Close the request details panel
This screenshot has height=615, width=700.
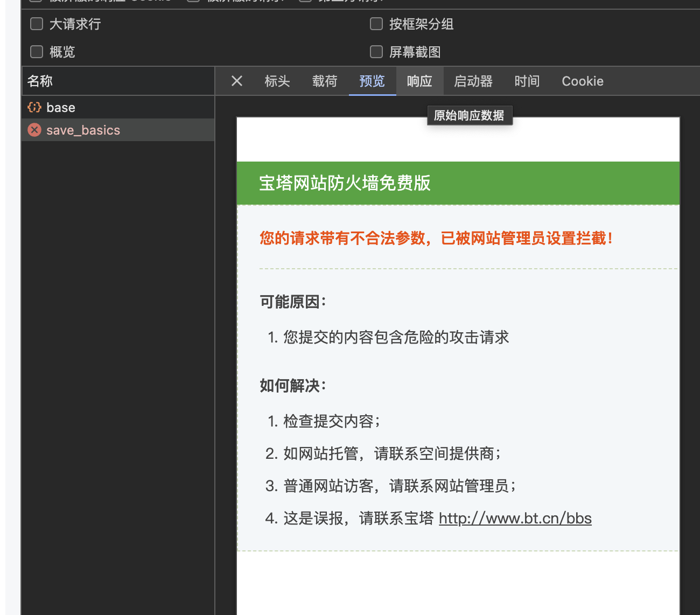[x=237, y=81]
